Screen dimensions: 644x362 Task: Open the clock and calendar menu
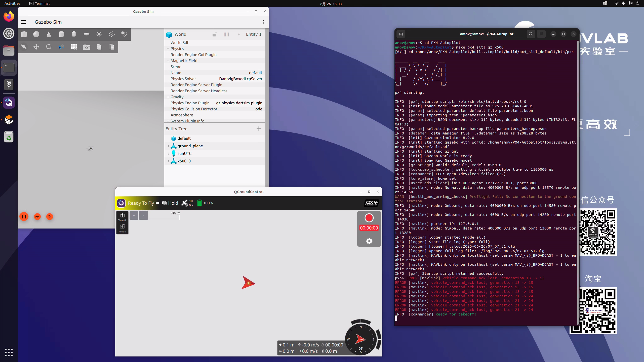tap(331, 4)
